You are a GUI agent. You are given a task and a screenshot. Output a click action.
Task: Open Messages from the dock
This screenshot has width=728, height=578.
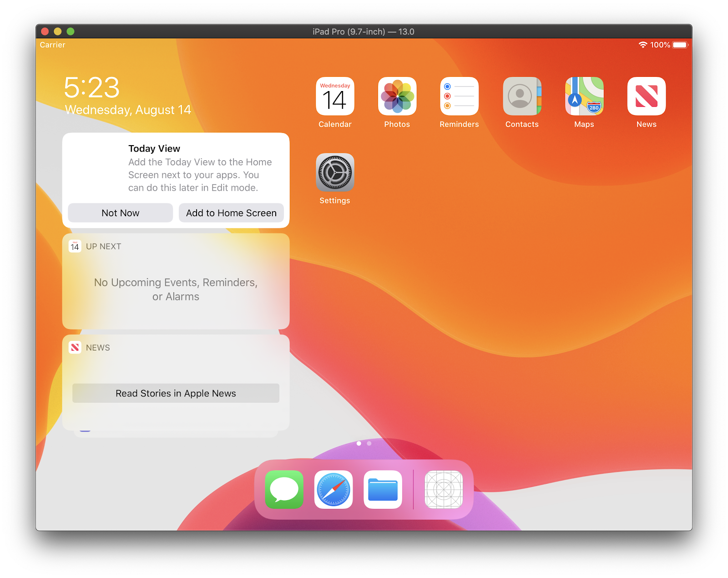(284, 490)
